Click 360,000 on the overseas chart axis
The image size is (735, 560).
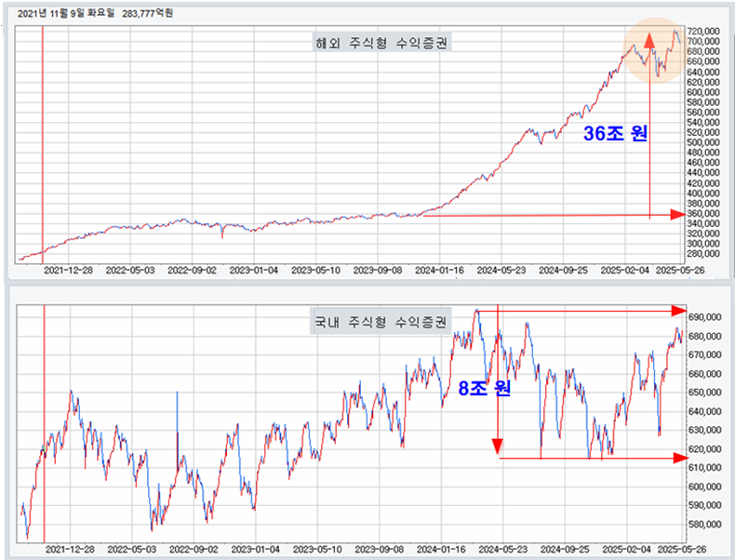pos(703,214)
